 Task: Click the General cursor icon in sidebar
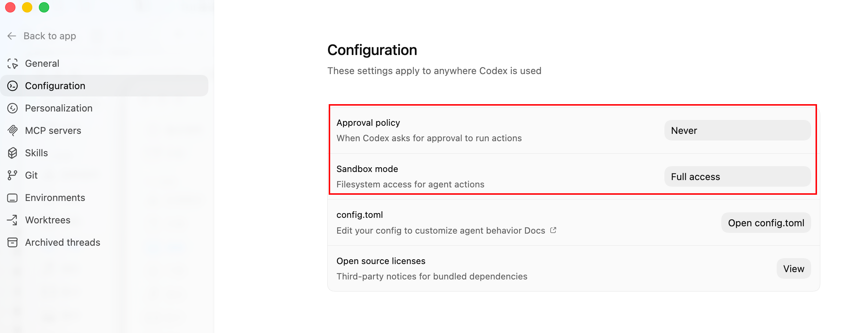click(12, 63)
